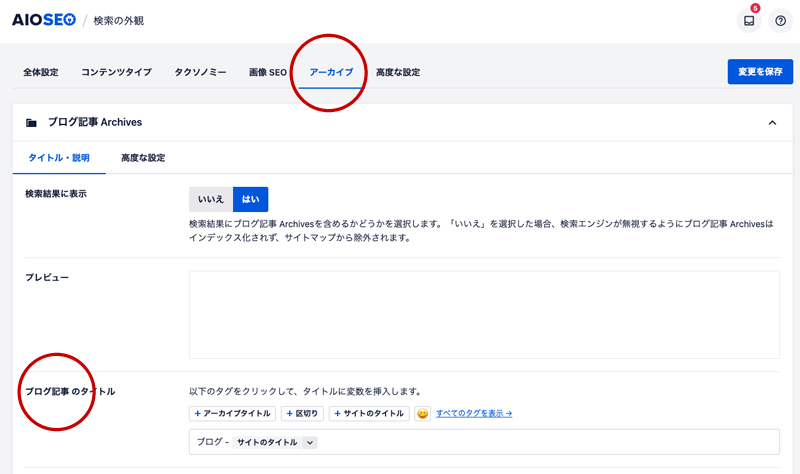Open the 画像 SEO tab
The height and width of the screenshot is (474, 800).
click(268, 72)
